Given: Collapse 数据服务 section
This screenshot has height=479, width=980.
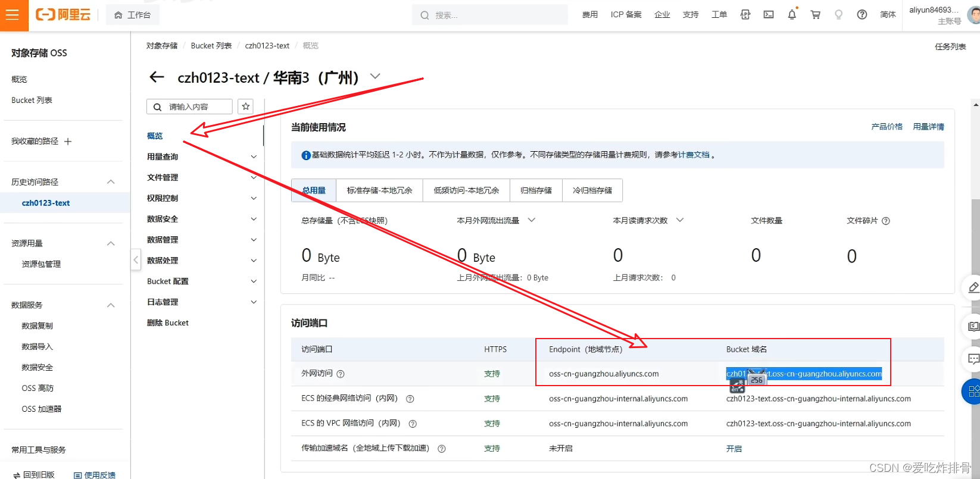Looking at the screenshot, I should (111, 305).
